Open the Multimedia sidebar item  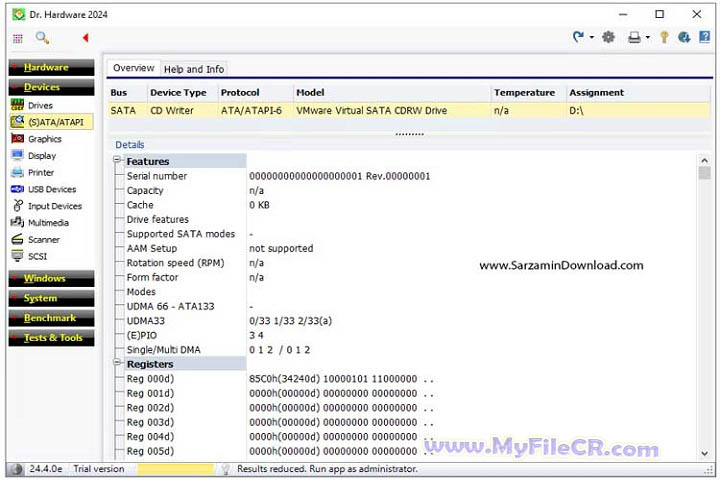coord(48,223)
